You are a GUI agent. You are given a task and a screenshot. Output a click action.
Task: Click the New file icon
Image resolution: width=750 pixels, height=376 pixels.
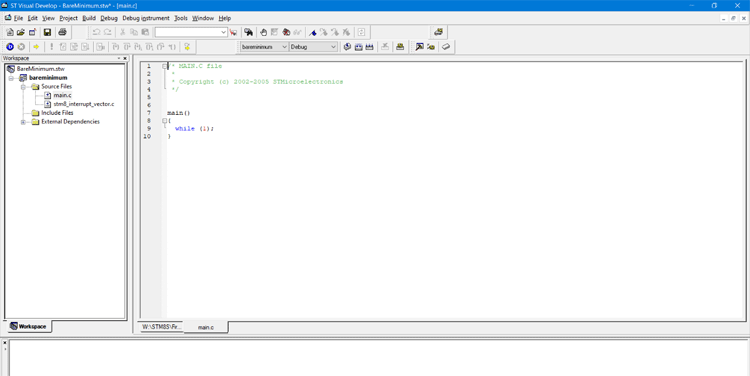coord(10,33)
